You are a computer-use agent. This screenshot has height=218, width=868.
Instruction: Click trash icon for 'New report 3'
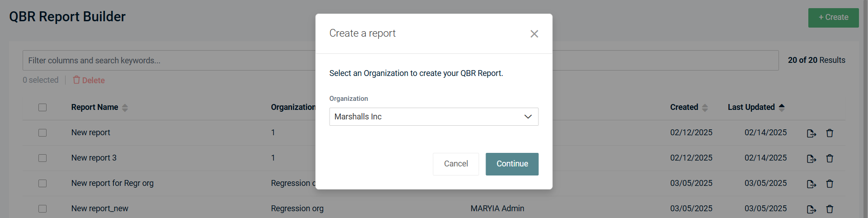(829, 159)
